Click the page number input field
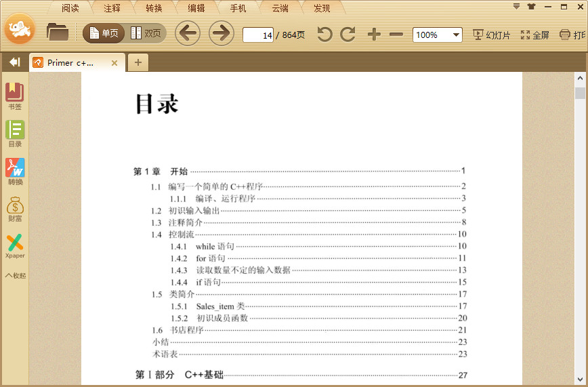 pyautogui.click(x=258, y=35)
